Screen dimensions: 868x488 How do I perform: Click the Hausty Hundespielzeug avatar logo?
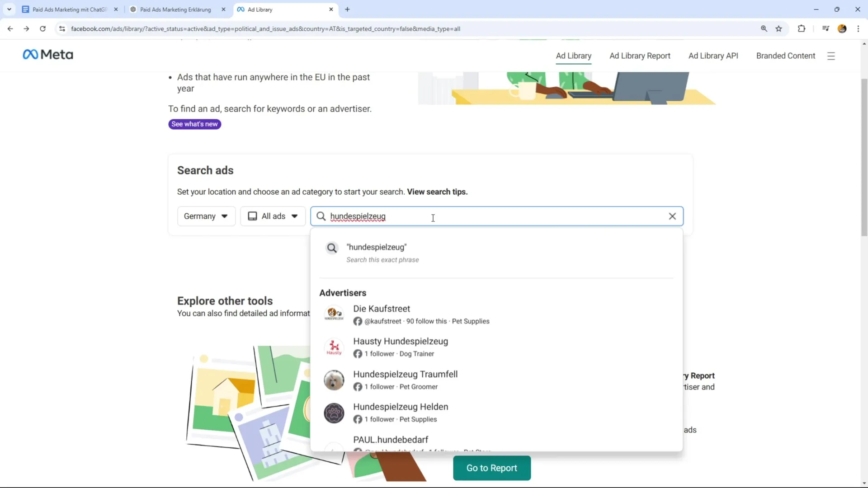(x=334, y=347)
